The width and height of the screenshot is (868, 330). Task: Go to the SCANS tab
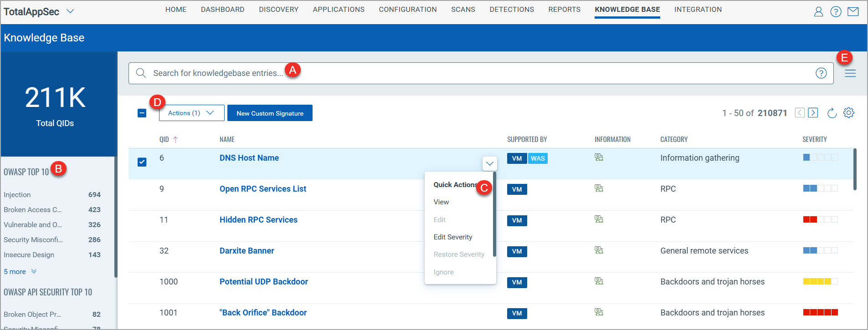pyautogui.click(x=463, y=10)
